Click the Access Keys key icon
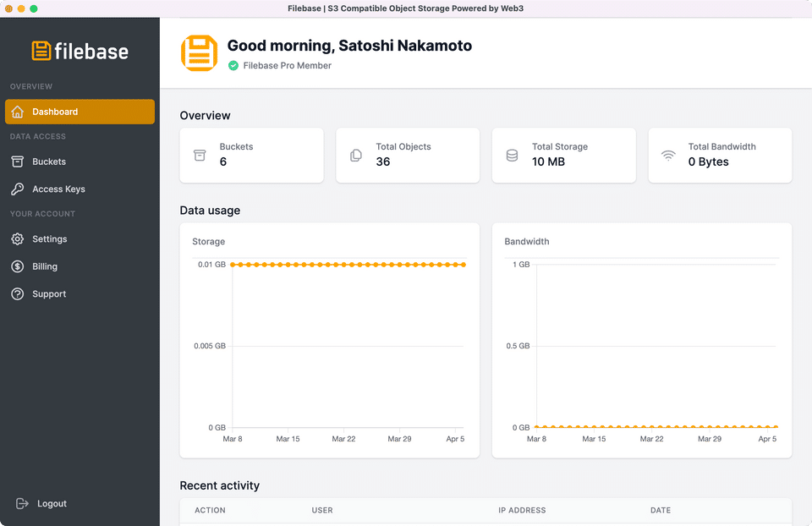Viewport: 812px width, 526px height. (18, 189)
